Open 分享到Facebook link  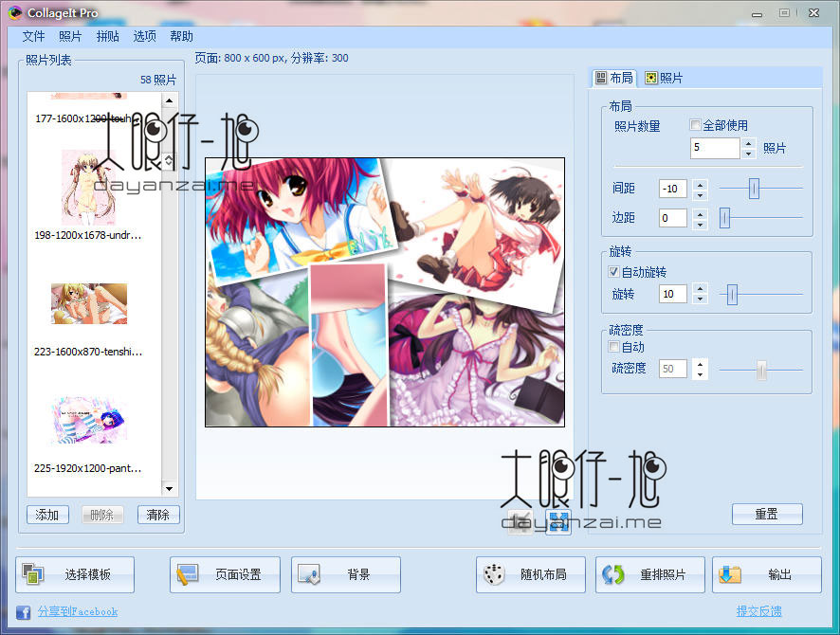pyautogui.click(x=78, y=611)
